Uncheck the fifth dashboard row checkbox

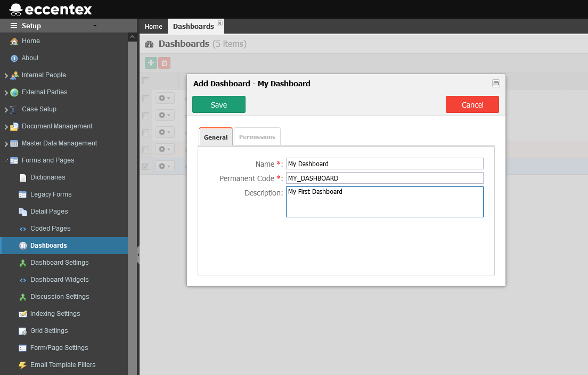pos(146,167)
